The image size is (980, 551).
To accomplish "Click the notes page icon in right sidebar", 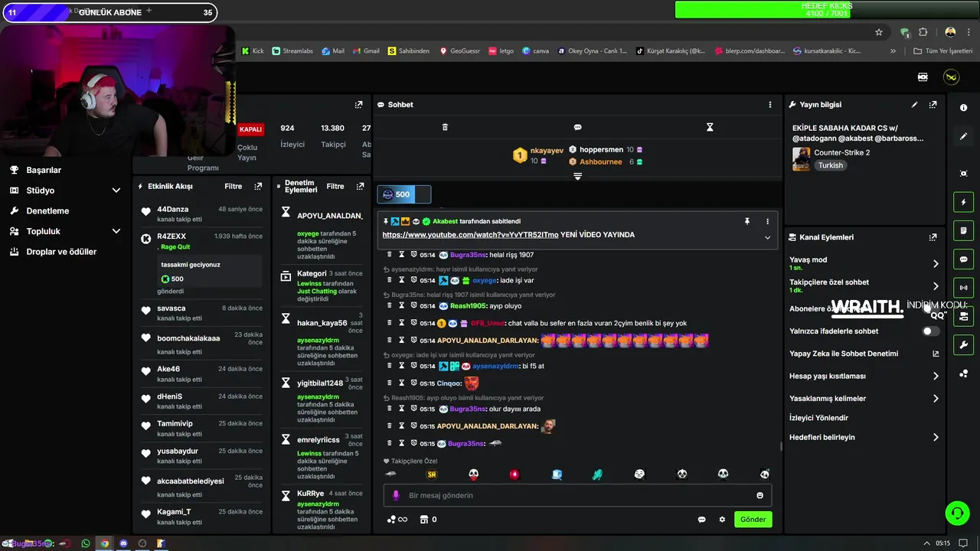I will [964, 230].
